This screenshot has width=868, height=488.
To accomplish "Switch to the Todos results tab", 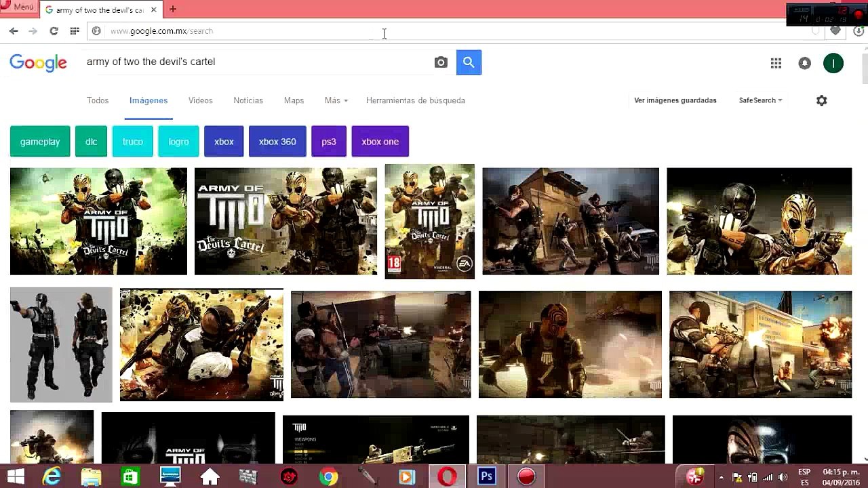I will 98,100.
